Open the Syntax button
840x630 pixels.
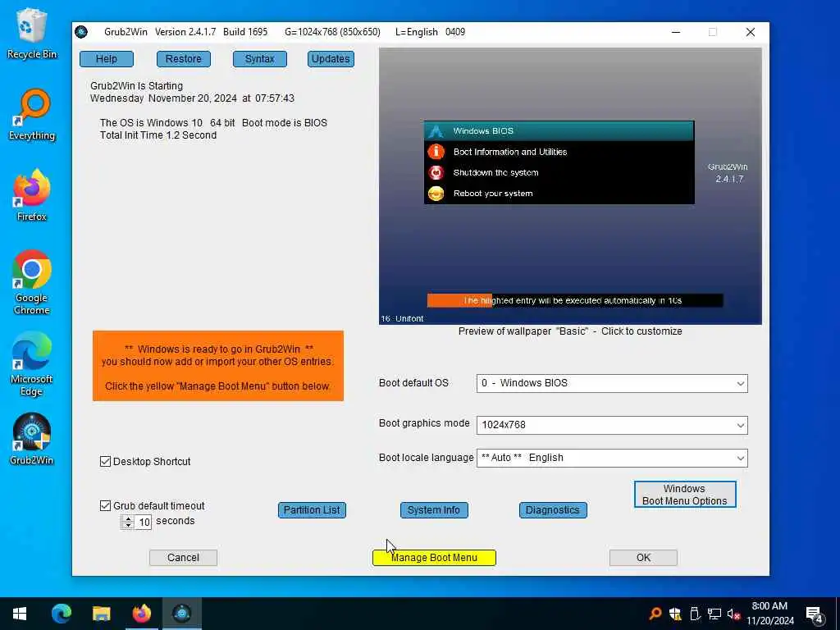point(260,59)
